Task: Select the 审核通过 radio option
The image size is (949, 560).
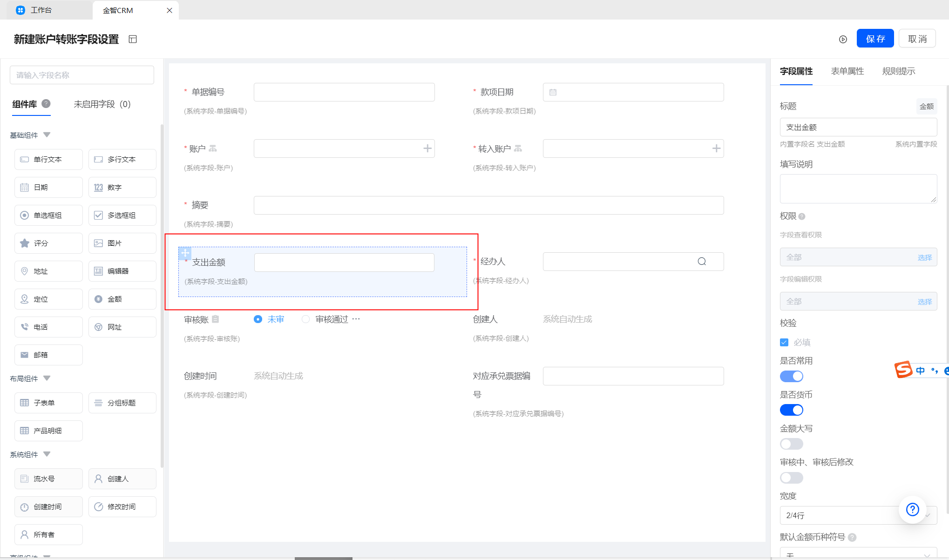Action: click(305, 319)
